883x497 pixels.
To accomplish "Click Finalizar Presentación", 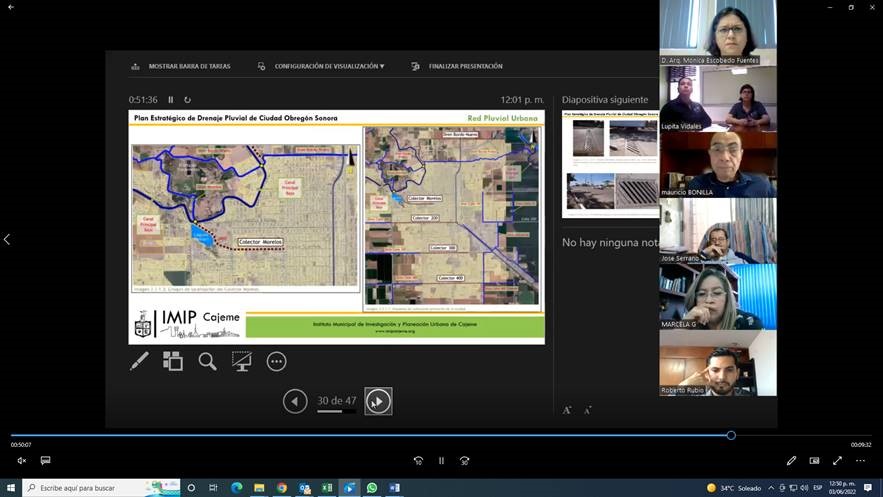I will 457,67.
